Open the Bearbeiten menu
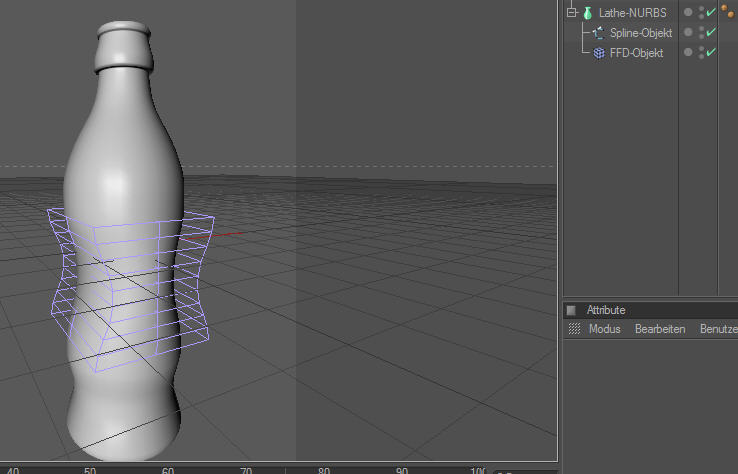This screenshot has width=738, height=474. click(x=660, y=329)
